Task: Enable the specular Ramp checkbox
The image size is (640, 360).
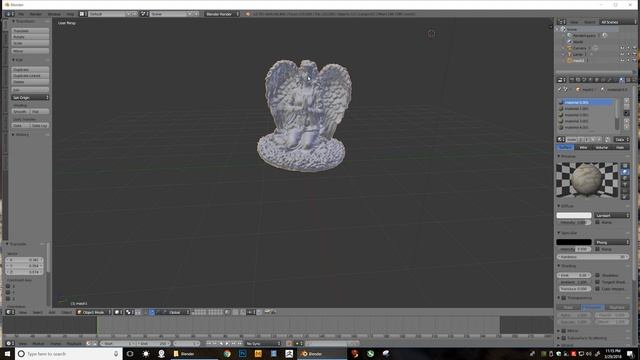Action: 598,249
